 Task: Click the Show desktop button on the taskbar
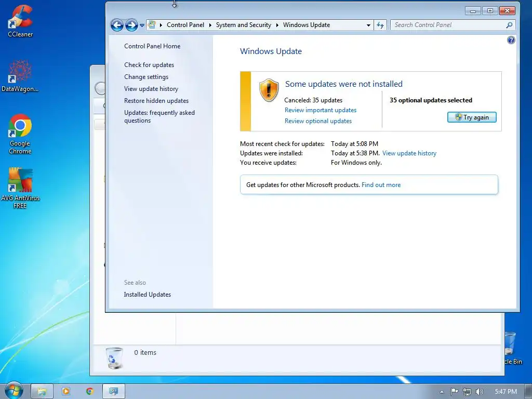528,392
